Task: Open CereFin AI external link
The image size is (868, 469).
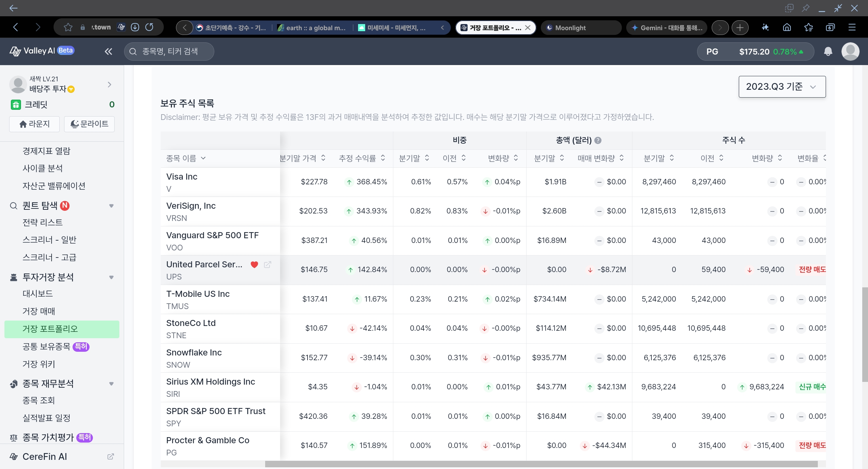Action: tap(111, 456)
